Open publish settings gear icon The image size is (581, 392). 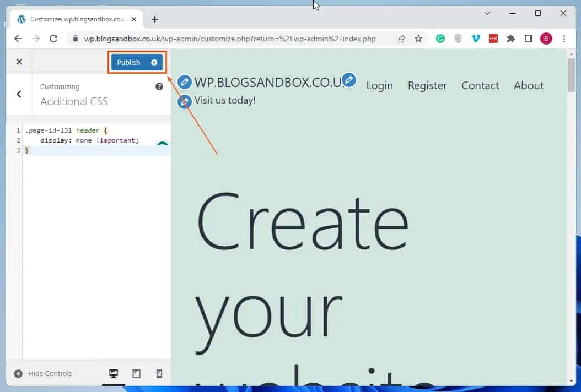point(154,62)
